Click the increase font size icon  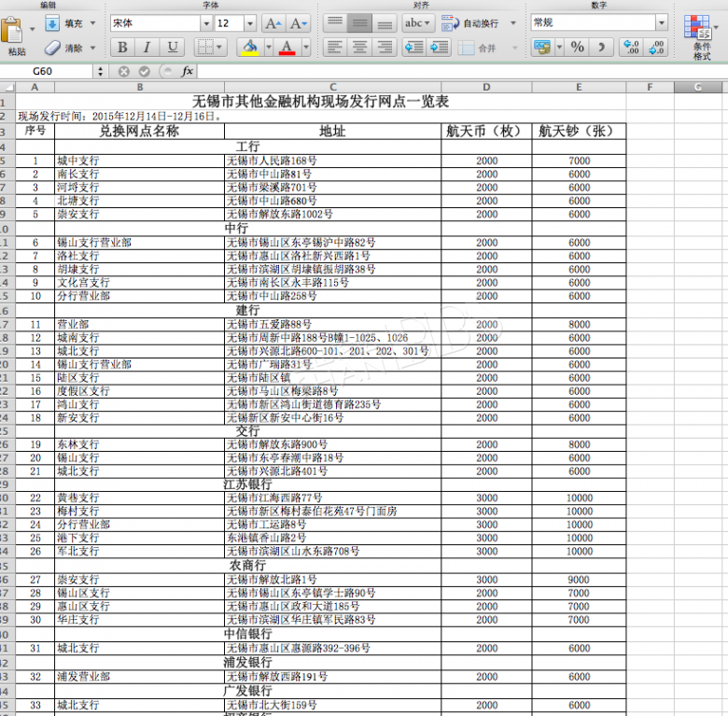(x=273, y=22)
